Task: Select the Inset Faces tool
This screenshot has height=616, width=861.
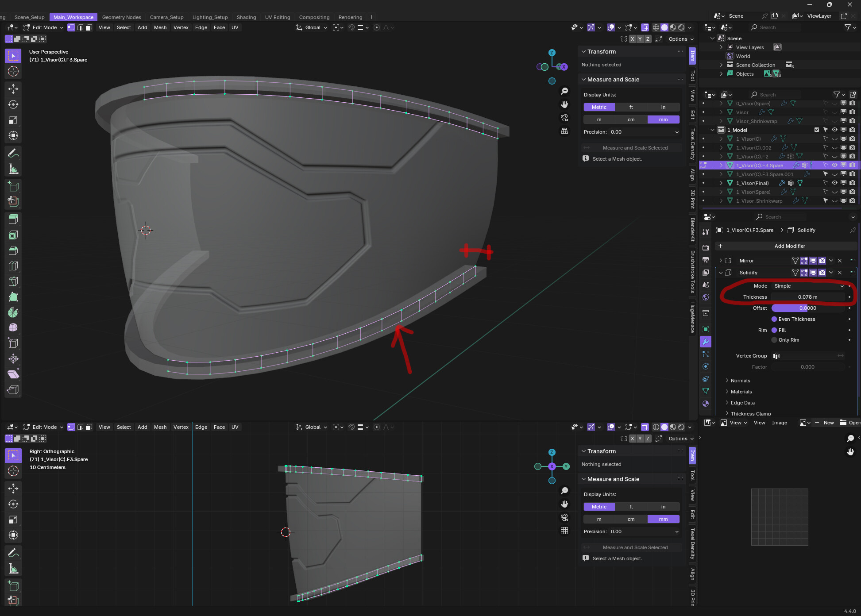Action: pyautogui.click(x=13, y=235)
